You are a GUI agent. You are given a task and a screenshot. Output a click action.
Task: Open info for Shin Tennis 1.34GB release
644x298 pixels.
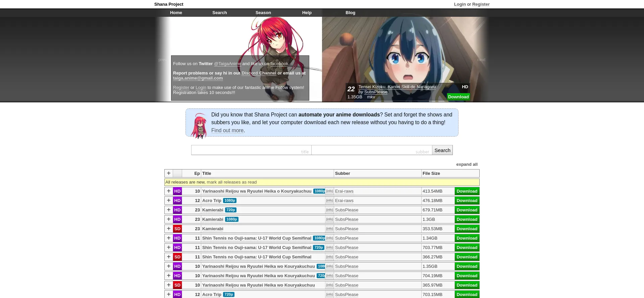[x=329, y=238]
